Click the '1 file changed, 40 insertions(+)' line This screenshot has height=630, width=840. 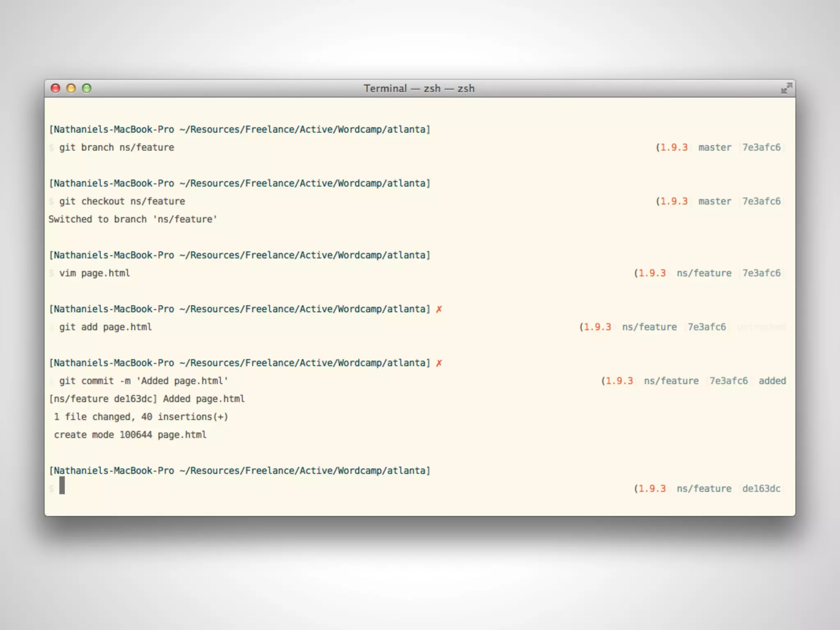[x=141, y=417]
